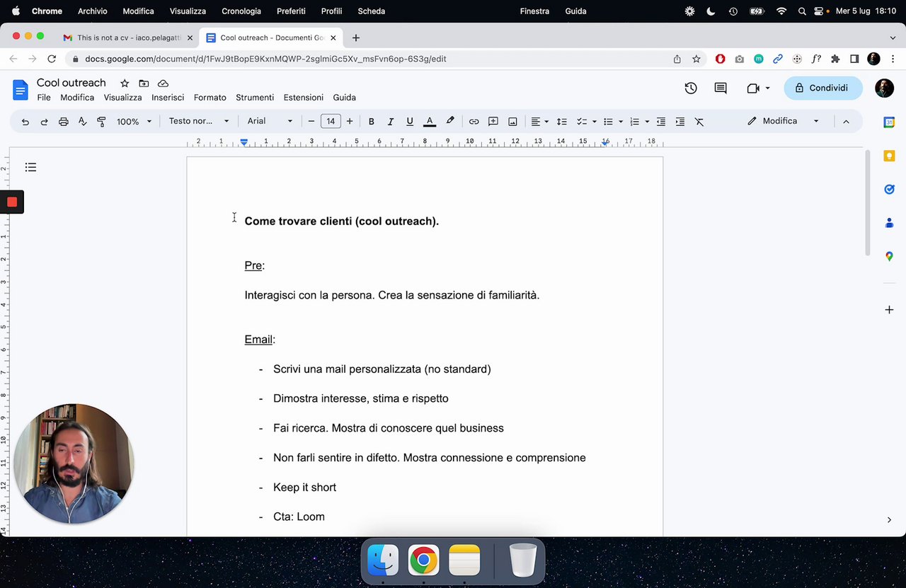Open Finder from the Dock

tap(382, 561)
